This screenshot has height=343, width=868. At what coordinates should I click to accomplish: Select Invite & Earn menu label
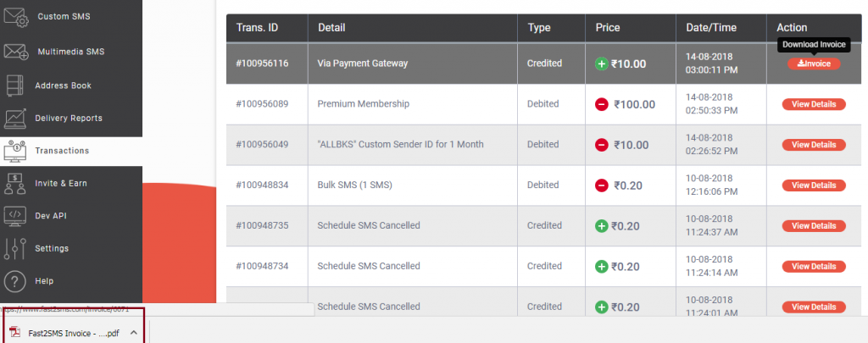point(61,183)
